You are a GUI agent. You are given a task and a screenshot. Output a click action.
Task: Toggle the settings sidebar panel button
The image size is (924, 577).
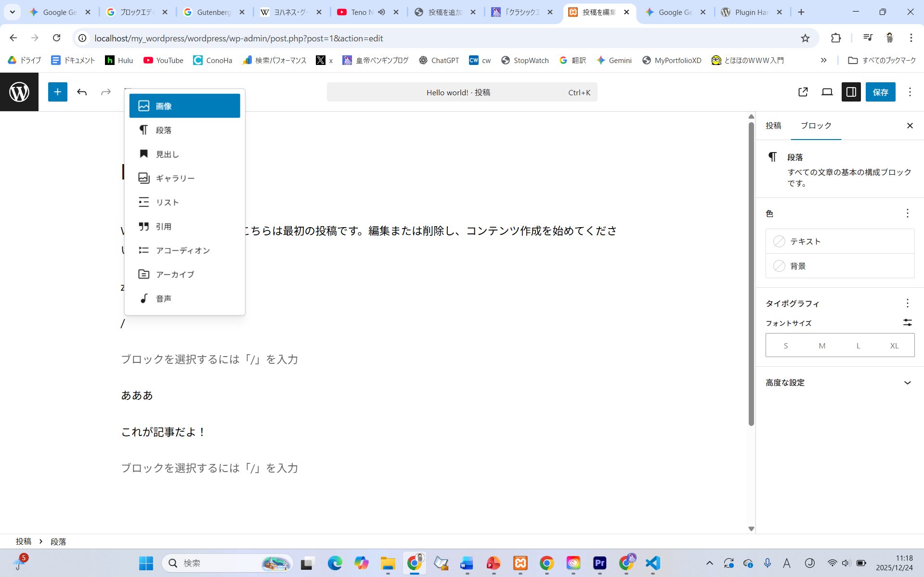(x=851, y=92)
